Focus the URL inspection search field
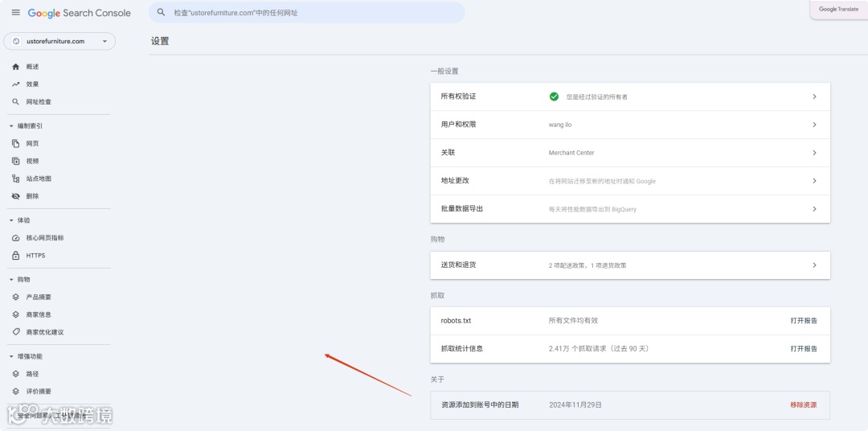The height and width of the screenshot is (431, 868). (x=307, y=12)
